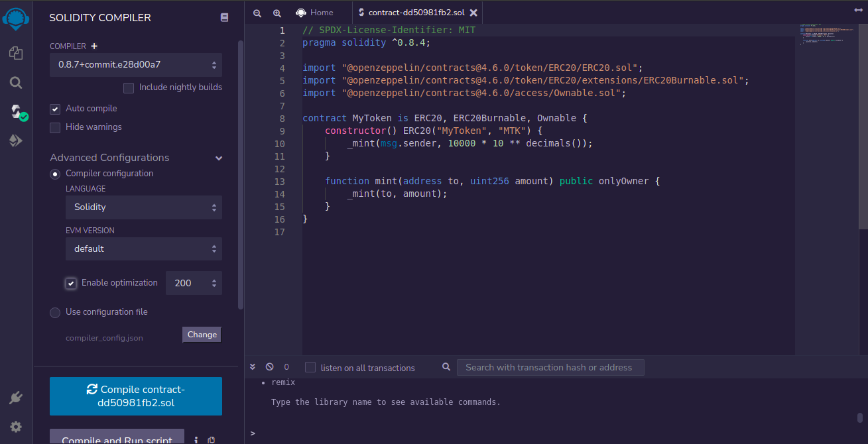The height and width of the screenshot is (444, 868).
Task: Open the Plugin Manager plug icon
Action: [16, 398]
